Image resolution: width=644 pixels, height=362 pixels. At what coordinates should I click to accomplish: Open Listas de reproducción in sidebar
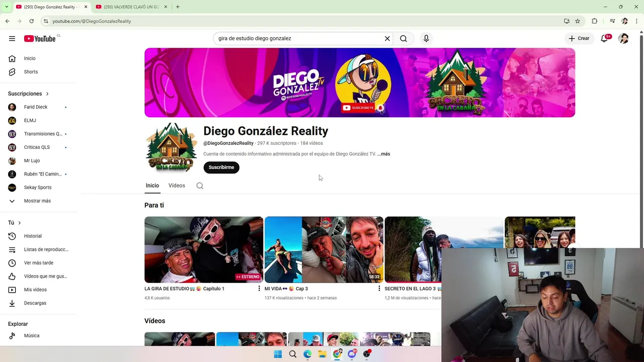click(x=39, y=249)
